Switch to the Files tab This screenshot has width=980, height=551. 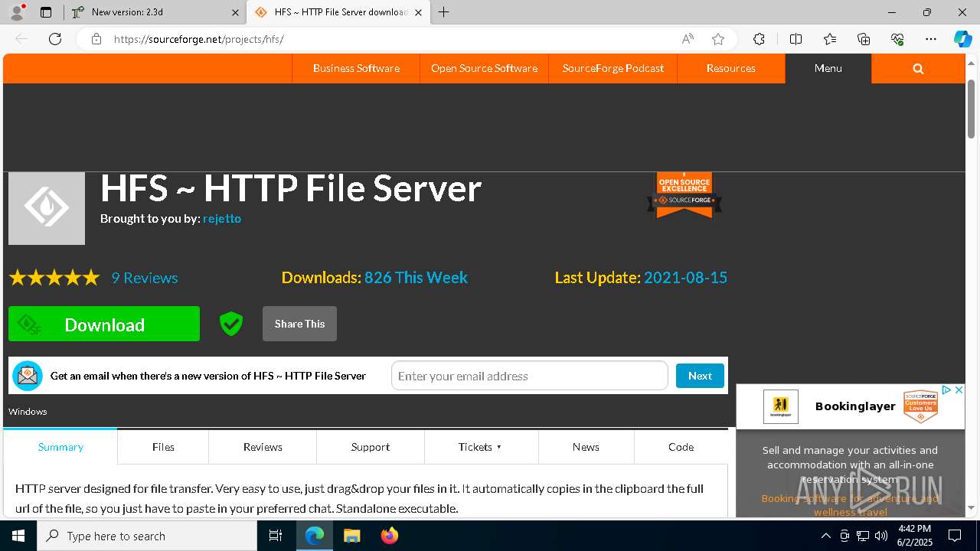[x=163, y=447]
